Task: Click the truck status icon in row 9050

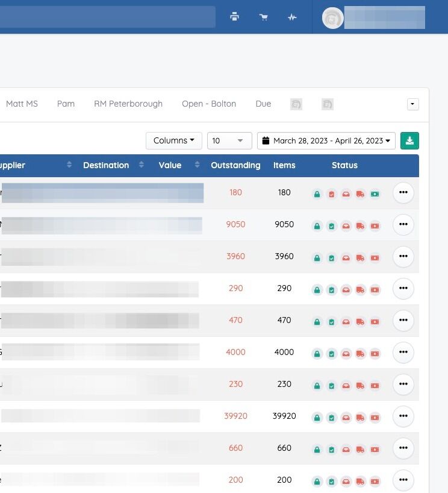Action: point(360,226)
